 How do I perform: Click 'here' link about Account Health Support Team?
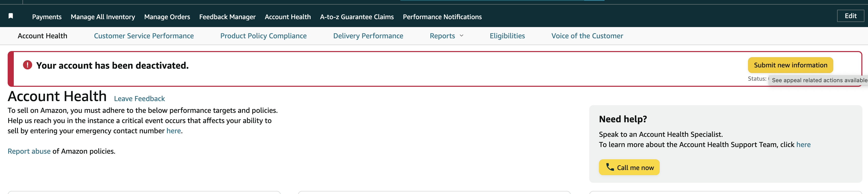803,144
